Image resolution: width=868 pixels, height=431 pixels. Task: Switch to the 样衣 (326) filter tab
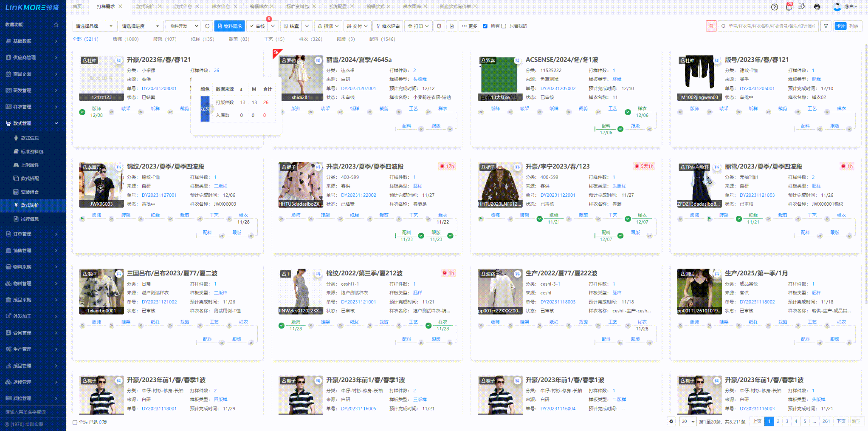[x=310, y=39]
